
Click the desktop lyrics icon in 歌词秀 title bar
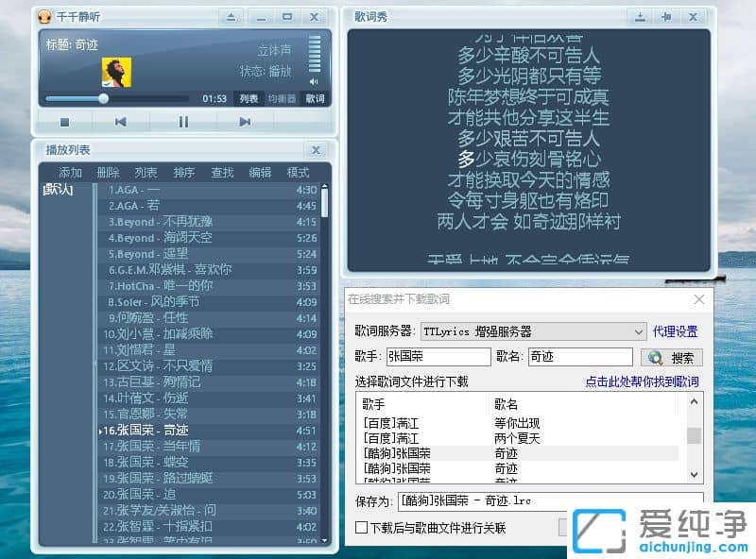coord(640,17)
